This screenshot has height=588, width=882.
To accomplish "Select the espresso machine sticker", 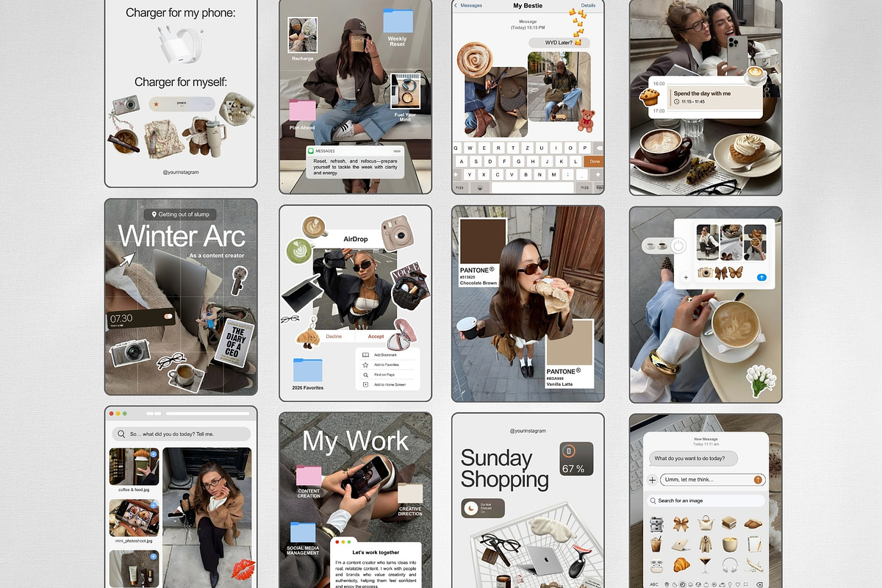I will point(656,523).
